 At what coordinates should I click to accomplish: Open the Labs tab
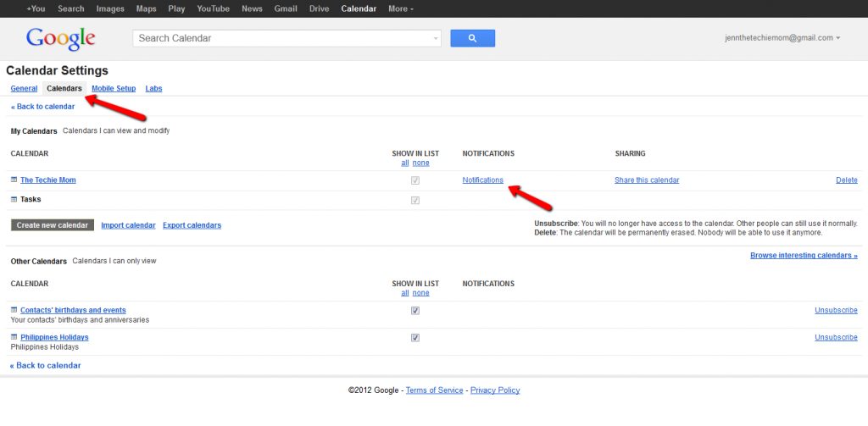click(x=154, y=89)
